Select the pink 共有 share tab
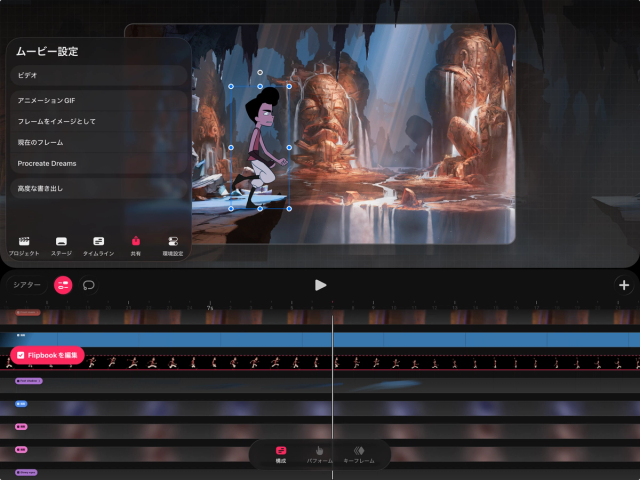The height and width of the screenshot is (480, 640). [x=136, y=246]
